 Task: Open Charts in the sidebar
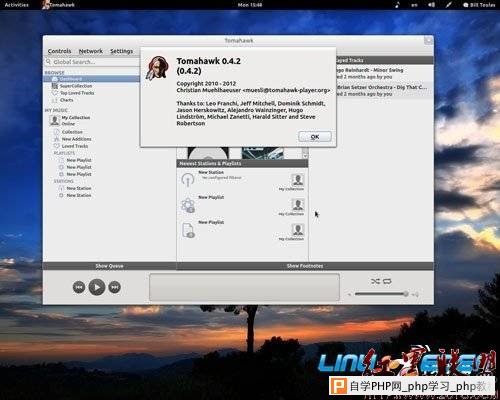click(x=66, y=100)
